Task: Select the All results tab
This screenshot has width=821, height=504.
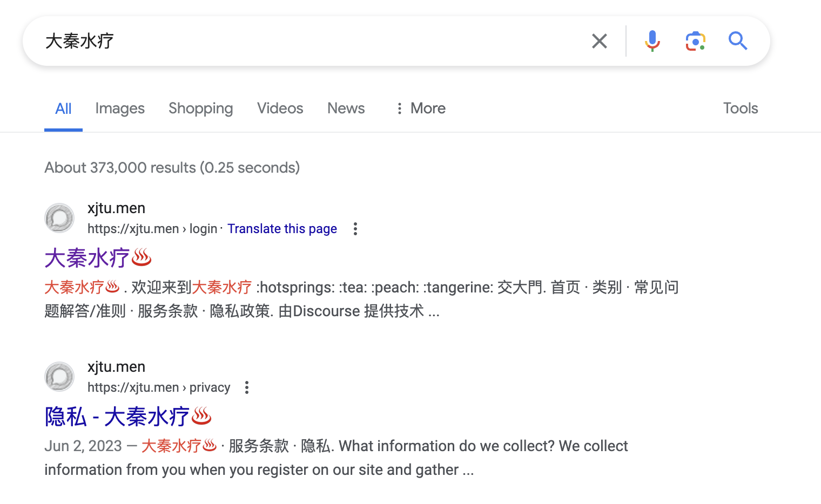Action: coord(63,108)
